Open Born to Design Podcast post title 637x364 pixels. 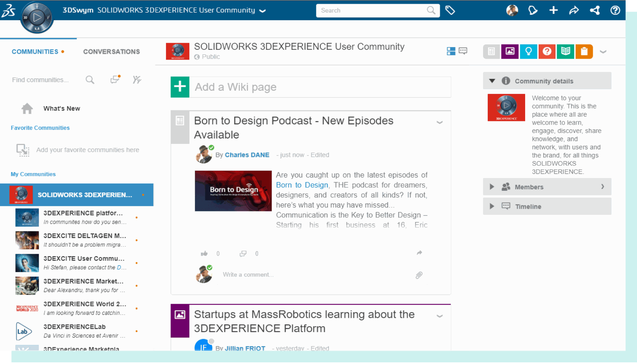(294, 128)
